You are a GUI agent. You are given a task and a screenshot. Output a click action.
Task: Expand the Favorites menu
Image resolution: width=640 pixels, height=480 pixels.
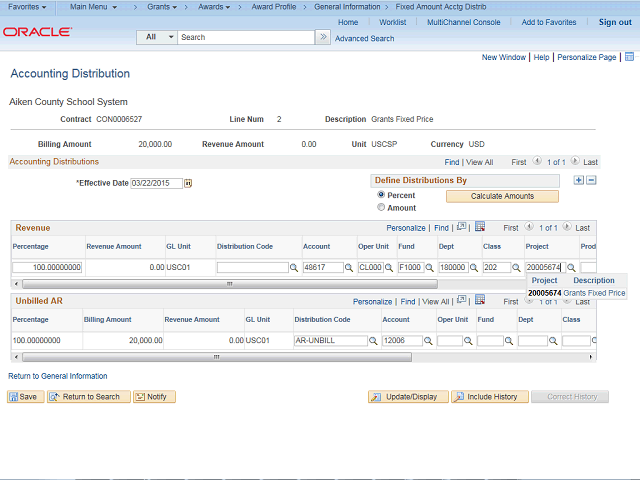pos(27,7)
